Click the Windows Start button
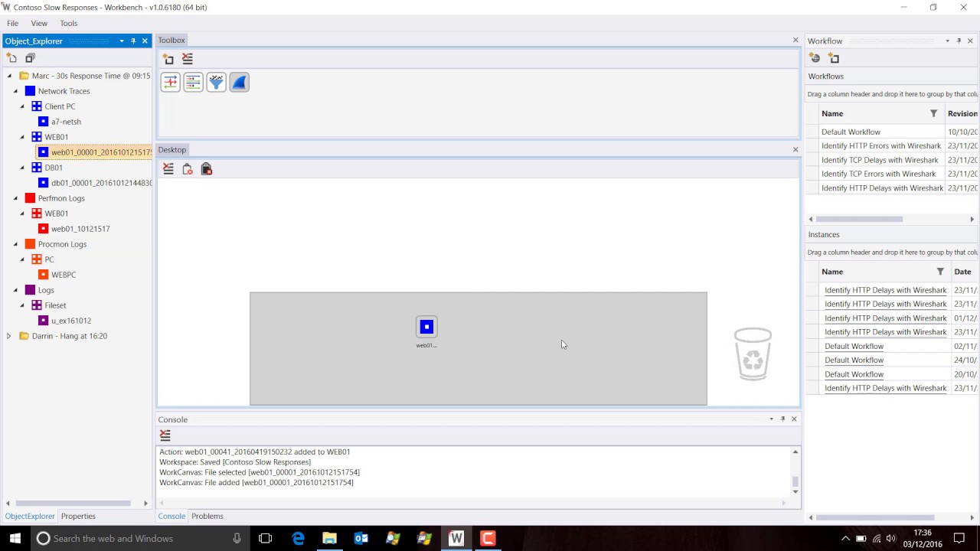Image resolution: width=980 pixels, height=551 pixels. pyautogui.click(x=15, y=538)
